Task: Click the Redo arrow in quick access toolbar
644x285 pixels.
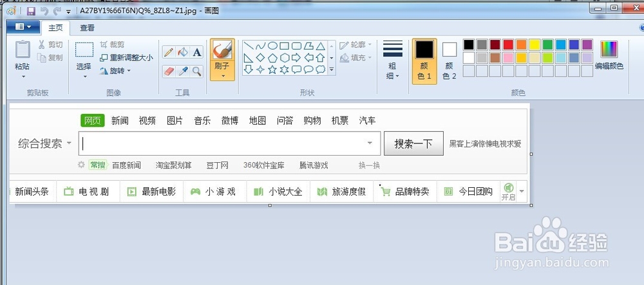Action: point(57,11)
